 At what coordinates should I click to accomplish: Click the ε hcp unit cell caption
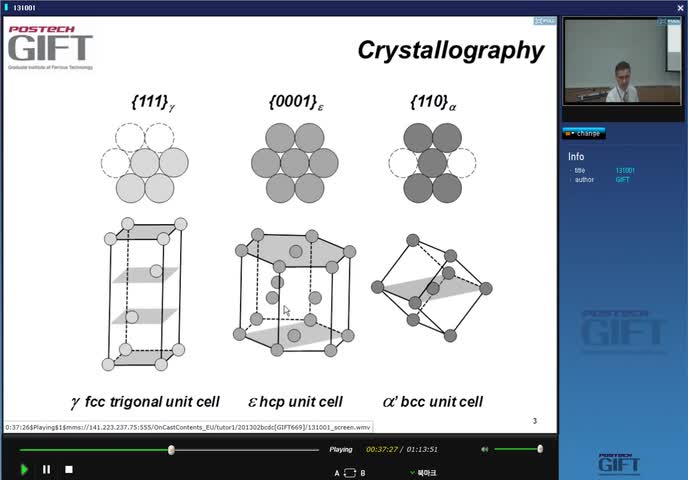(295, 401)
